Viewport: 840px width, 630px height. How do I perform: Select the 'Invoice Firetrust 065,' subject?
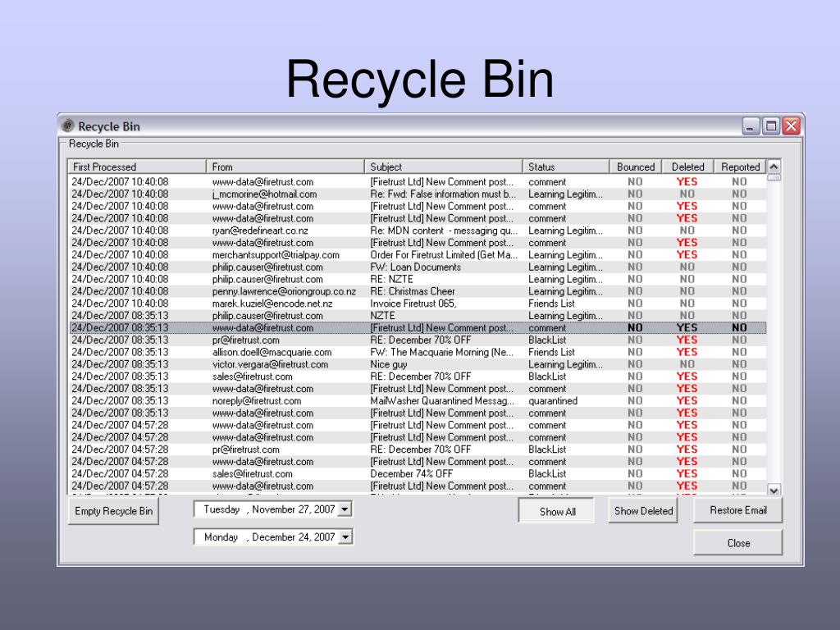pos(413,304)
